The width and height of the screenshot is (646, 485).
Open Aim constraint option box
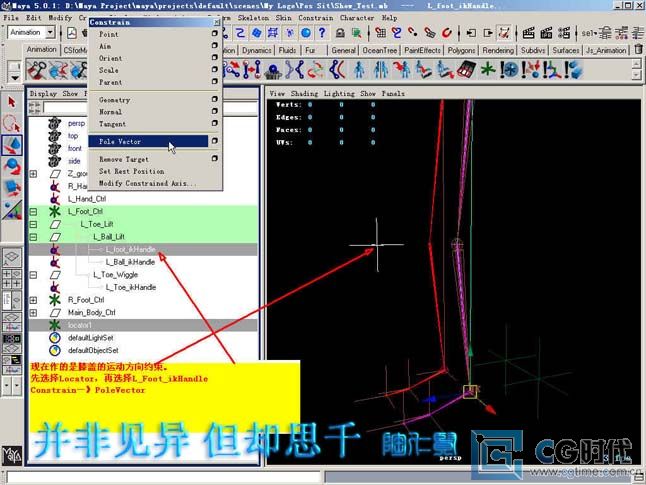[x=214, y=45]
